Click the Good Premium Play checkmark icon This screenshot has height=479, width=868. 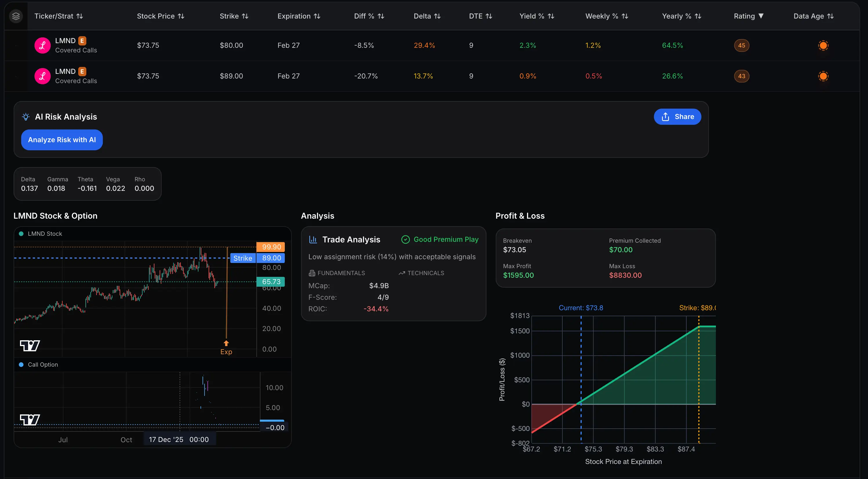405,239
